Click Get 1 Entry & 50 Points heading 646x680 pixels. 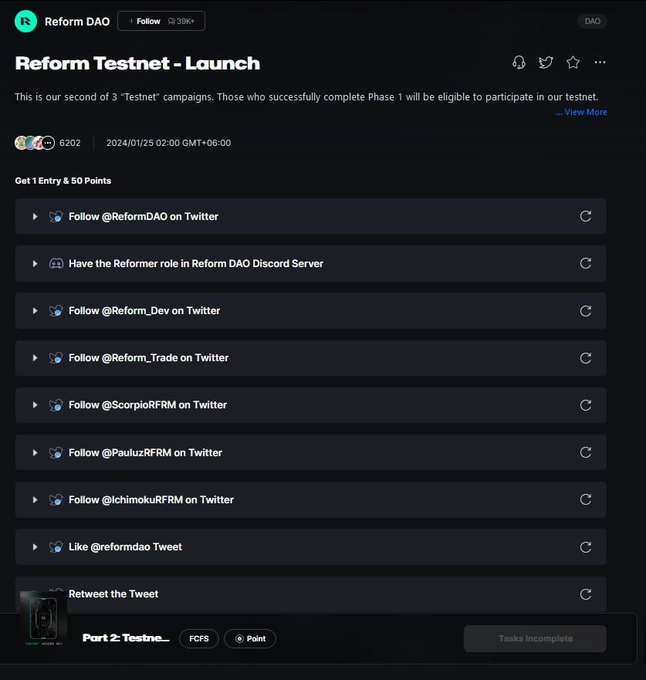coord(63,181)
